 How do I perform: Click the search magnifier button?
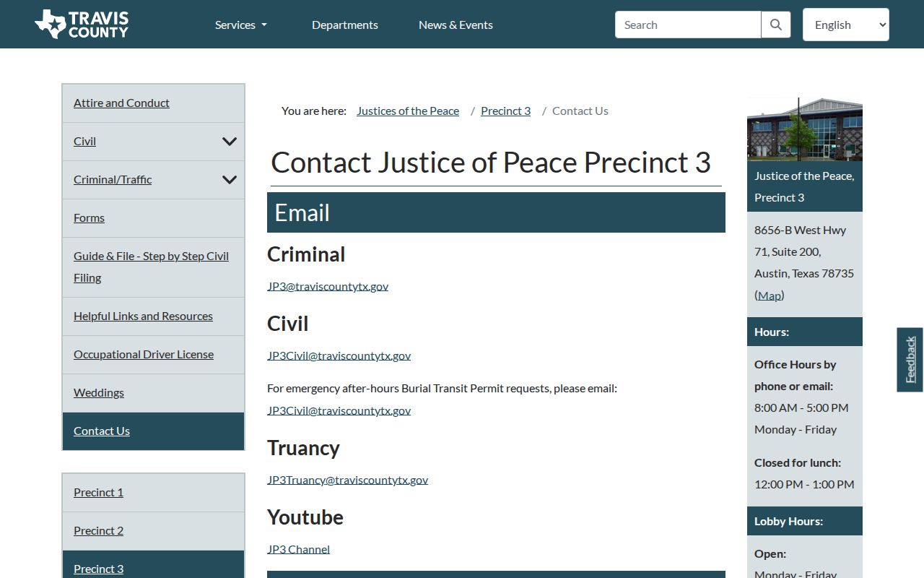pyautogui.click(x=776, y=25)
